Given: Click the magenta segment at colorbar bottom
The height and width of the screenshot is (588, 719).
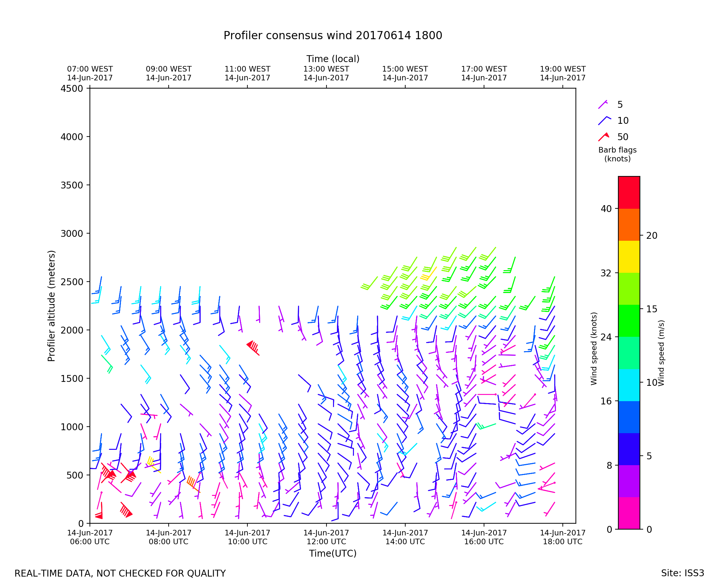Looking at the screenshot, I should [629, 513].
